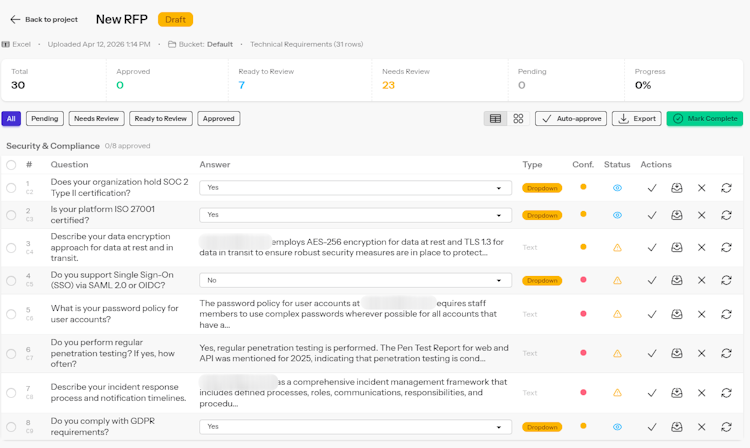Toggle the select-all header checkbox
This screenshot has width=750, height=448.
coord(11,165)
